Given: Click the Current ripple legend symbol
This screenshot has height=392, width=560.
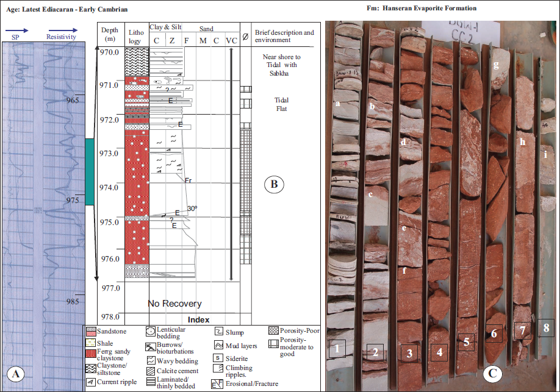Looking at the screenshot, I should click(91, 382).
